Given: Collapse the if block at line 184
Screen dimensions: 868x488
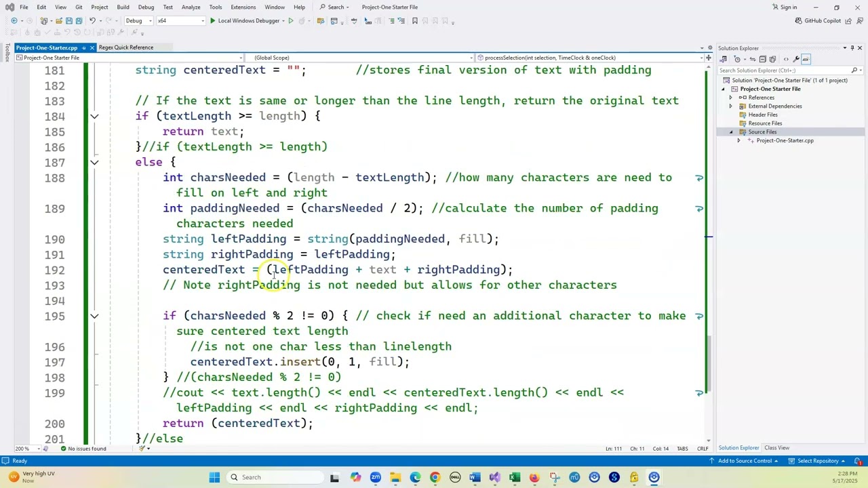Looking at the screenshot, I should 94,117.
